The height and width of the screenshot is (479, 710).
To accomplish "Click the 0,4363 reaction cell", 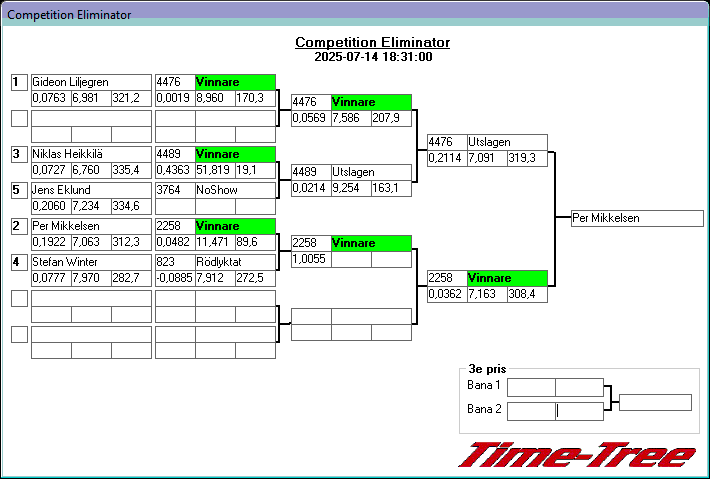I will pyautogui.click(x=175, y=170).
